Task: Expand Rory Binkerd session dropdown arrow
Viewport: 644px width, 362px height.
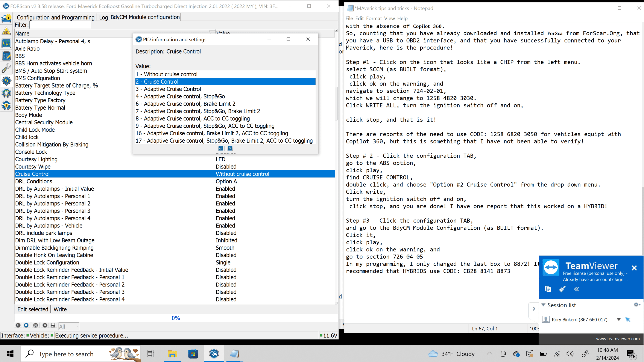Action: pos(619,319)
